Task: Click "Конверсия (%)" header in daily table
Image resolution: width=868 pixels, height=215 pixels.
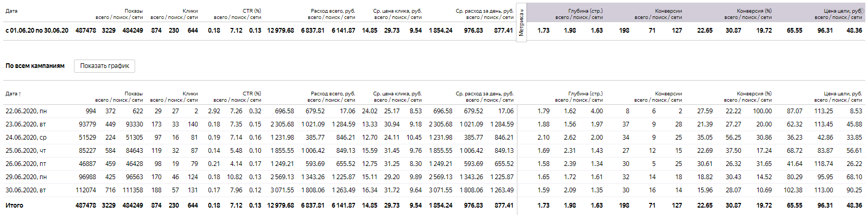Action: [754, 94]
